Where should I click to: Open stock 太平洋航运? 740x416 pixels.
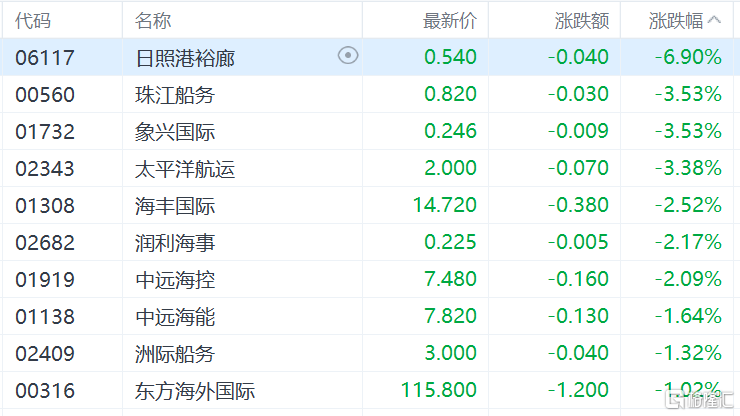[x=185, y=169]
